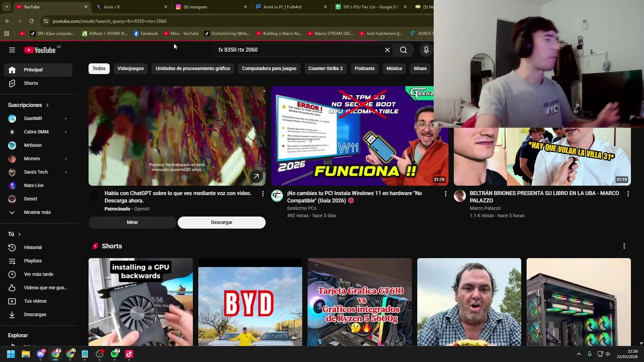Open the tab search dropdown arrow

(7, 7)
